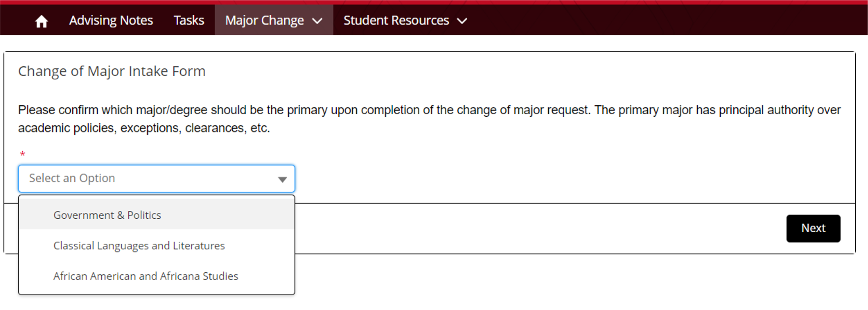Viewport: 868px width, 310px height.
Task: Click the dropdown arrow on the option selector
Action: (x=282, y=179)
